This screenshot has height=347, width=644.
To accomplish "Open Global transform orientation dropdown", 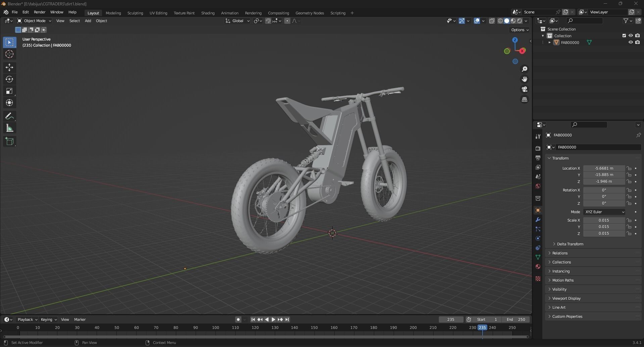I will pos(238,21).
